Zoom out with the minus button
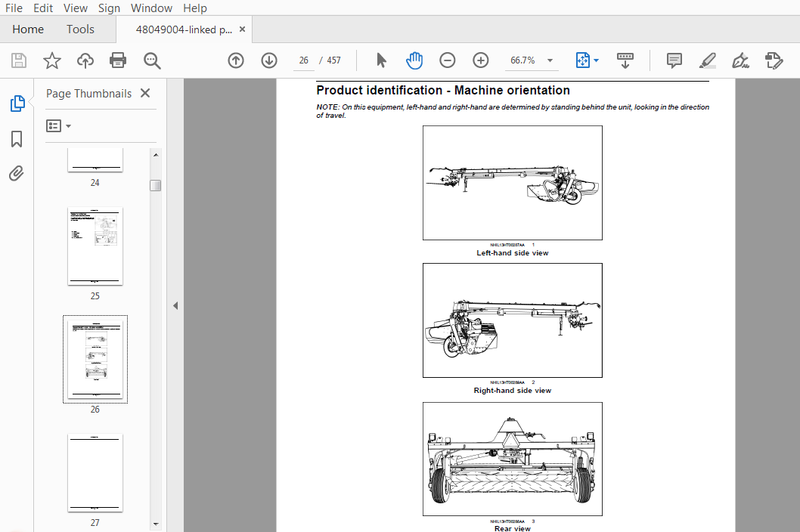800x532 pixels. pyautogui.click(x=448, y=60)
